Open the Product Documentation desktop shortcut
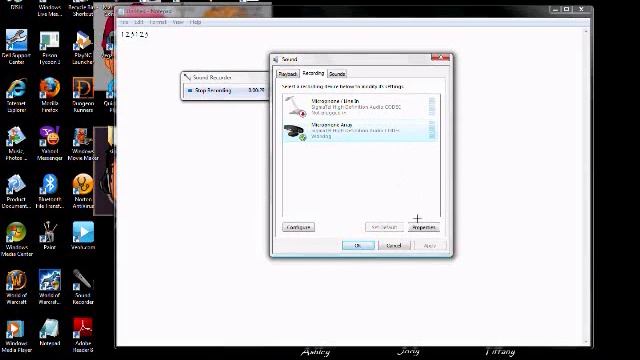 coord(16,191)
